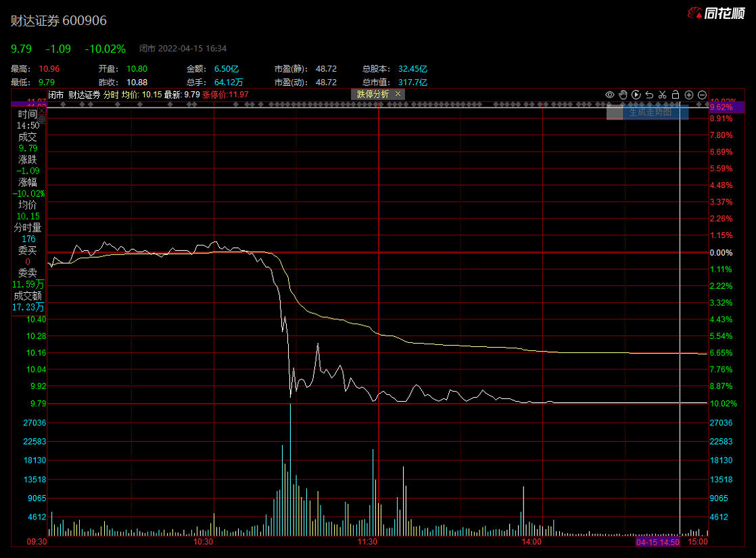Click the 开盘 price 10.80
The height and width of the screenshot is (558, 756).
[x=137, y=69]
